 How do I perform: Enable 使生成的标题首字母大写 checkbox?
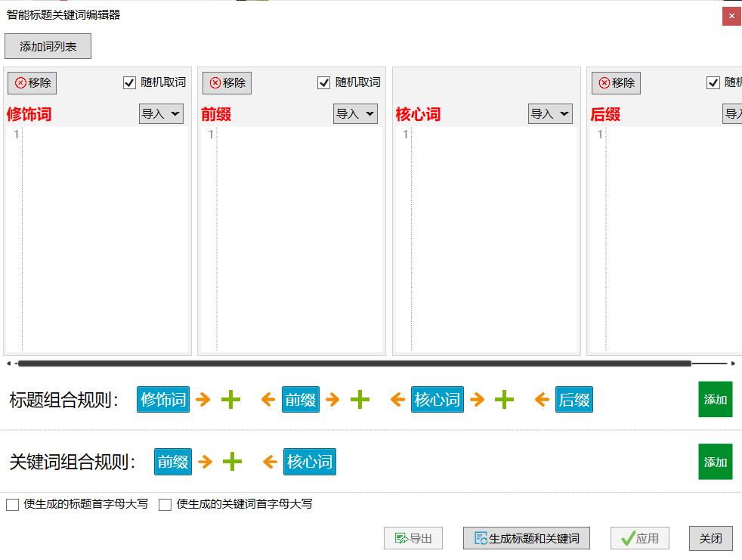pyautogui.click(x=12, y=505)
